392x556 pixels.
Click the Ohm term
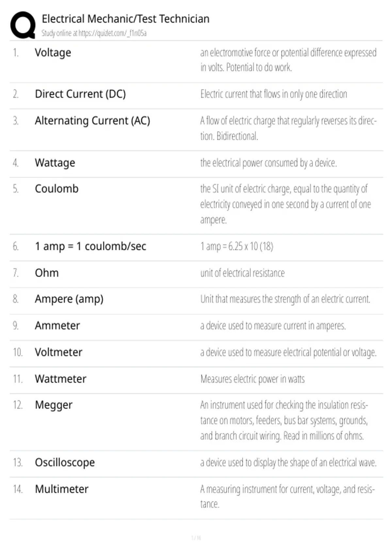pyautogui.click(x=47, y=273)
